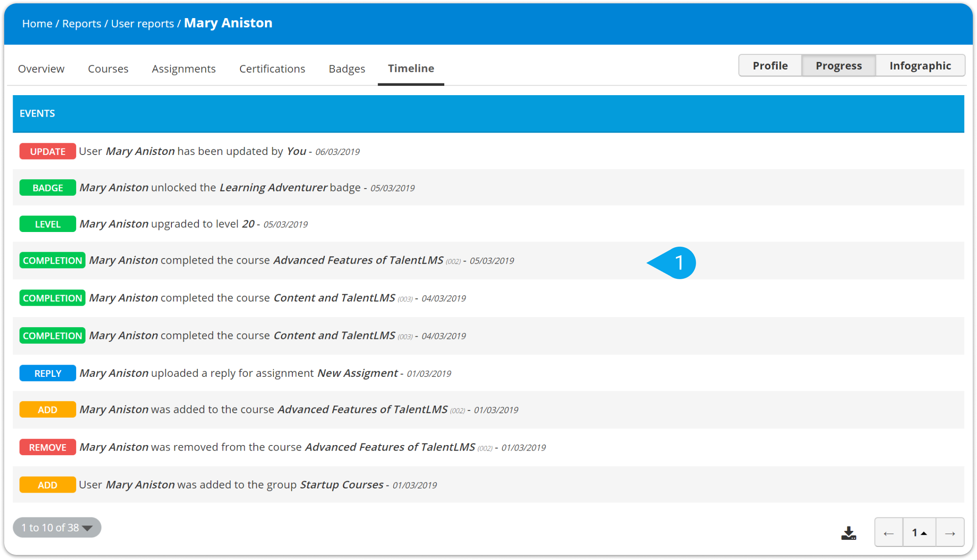The height and width of the screenshot is (560, 977).
Task: Click the EVENTS header label
Action: click(37, 113)
